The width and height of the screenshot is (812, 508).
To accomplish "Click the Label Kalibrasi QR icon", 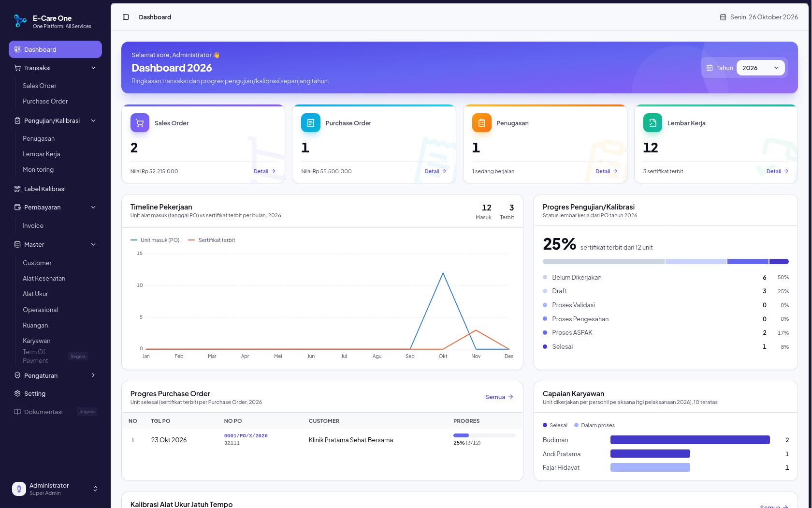I will click(17, 189).
